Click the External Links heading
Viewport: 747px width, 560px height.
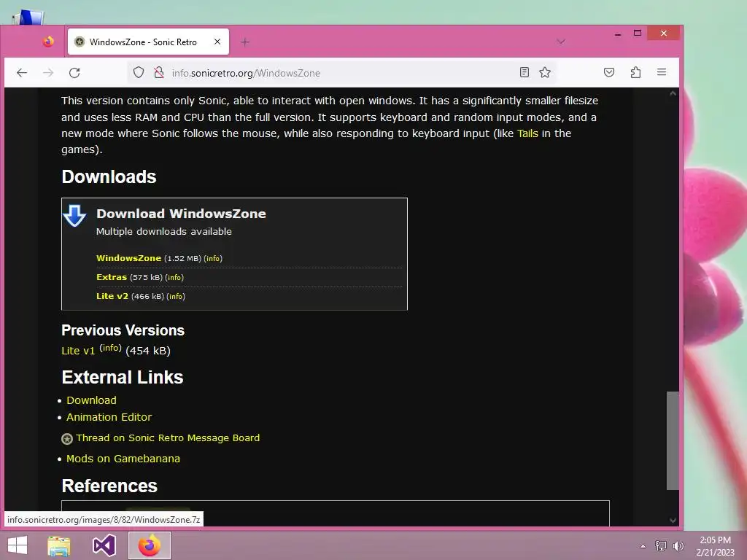tap(123, 378)
